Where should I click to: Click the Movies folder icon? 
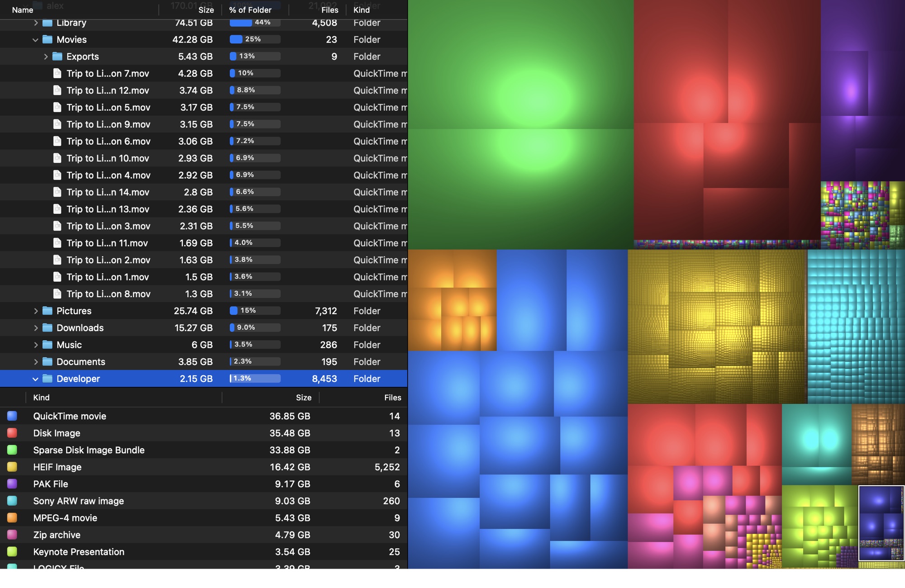click(x=48, y=39)
